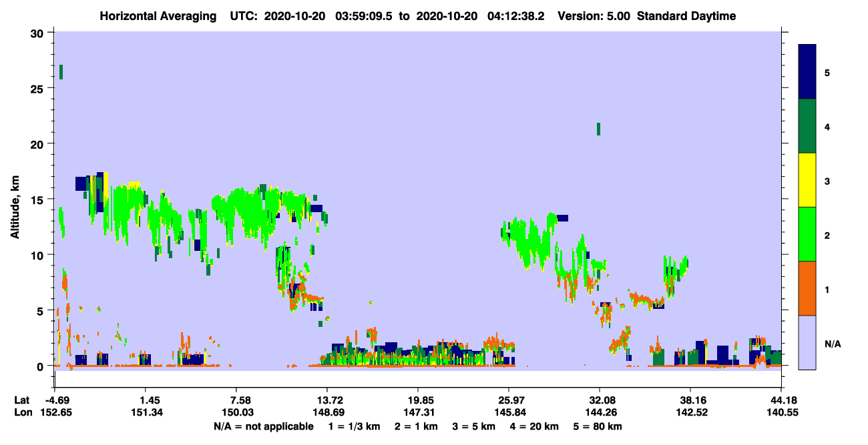The width and height of the screenshot is (868, 445).
Task: Click the color bar label N/A
Action: (x=832, y=344)
